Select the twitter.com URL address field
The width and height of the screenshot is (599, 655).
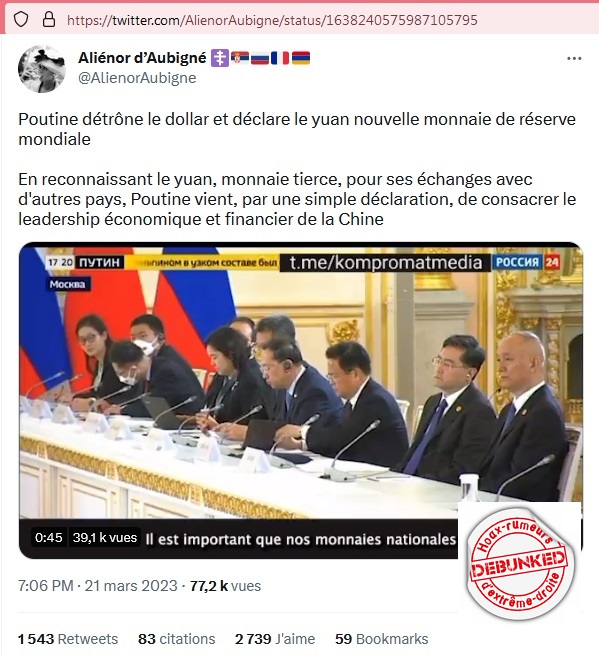(x=272, y=20)
